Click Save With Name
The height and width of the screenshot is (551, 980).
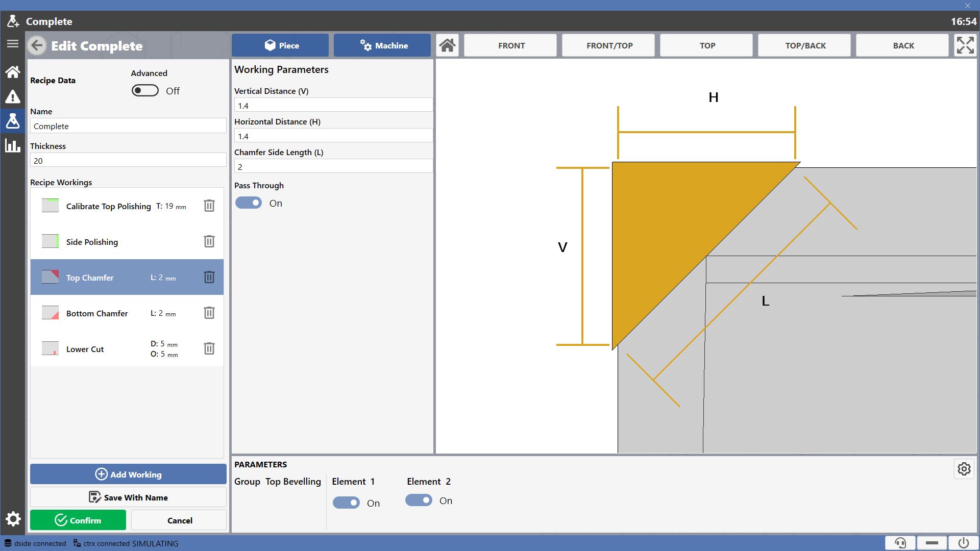coord(128,497)
